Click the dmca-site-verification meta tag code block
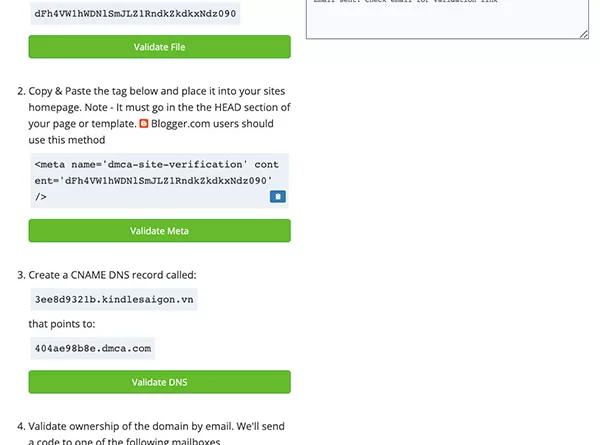 (160, 181)
